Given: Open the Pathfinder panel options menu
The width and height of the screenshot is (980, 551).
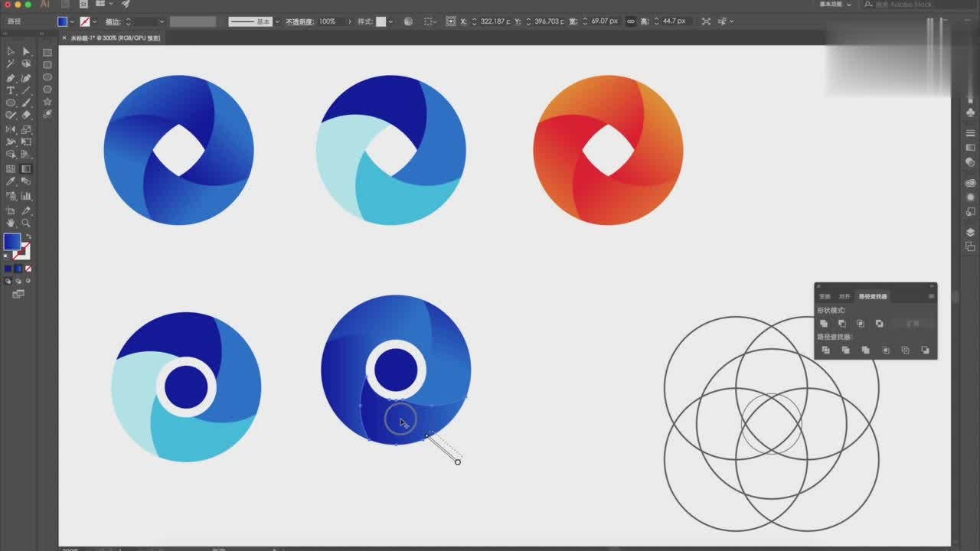Looking at the screenshot, I should (932, 297).
